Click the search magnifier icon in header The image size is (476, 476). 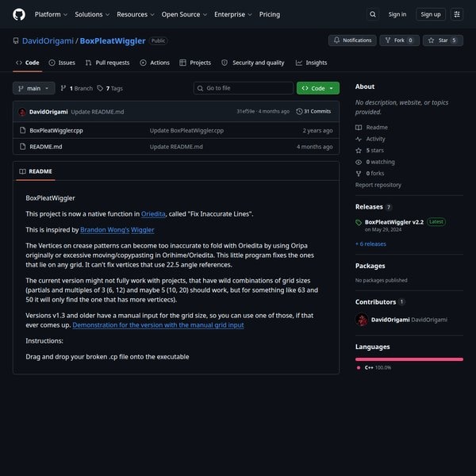click(x=373, y=14)
